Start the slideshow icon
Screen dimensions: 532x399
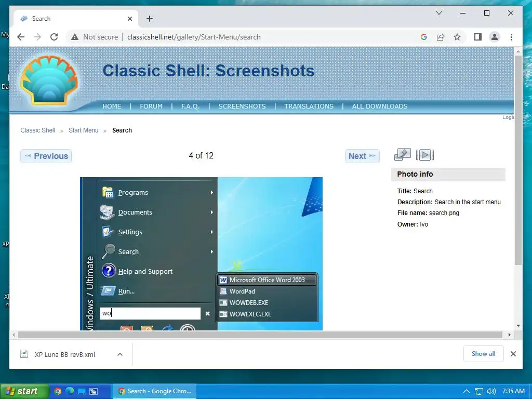pyautogui.click(x=425, y=155)
